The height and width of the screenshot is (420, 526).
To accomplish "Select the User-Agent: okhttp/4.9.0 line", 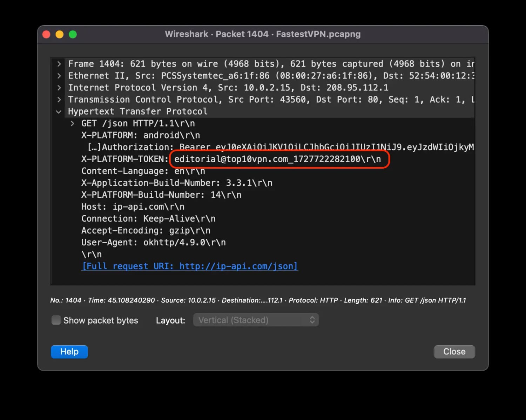I will [154, 243].
